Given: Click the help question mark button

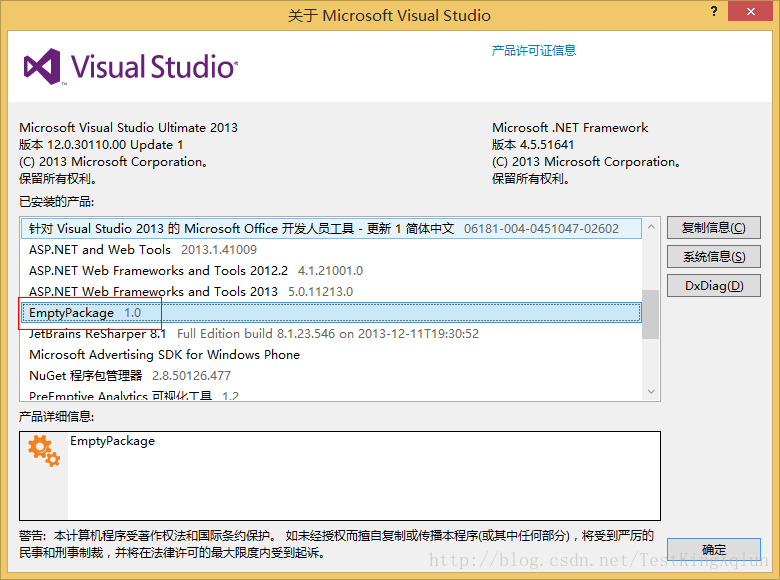Looking at the screenshot, I should 714,11.
